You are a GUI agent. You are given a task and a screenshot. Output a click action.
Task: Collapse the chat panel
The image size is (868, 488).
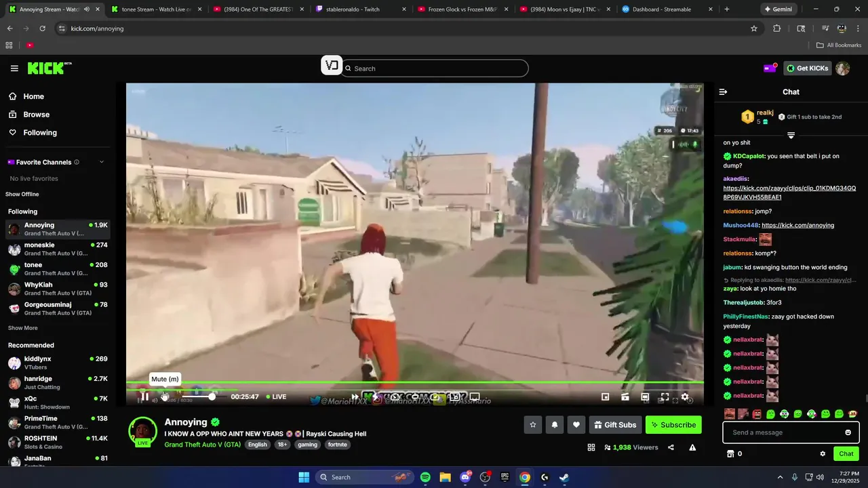[723, 91]
